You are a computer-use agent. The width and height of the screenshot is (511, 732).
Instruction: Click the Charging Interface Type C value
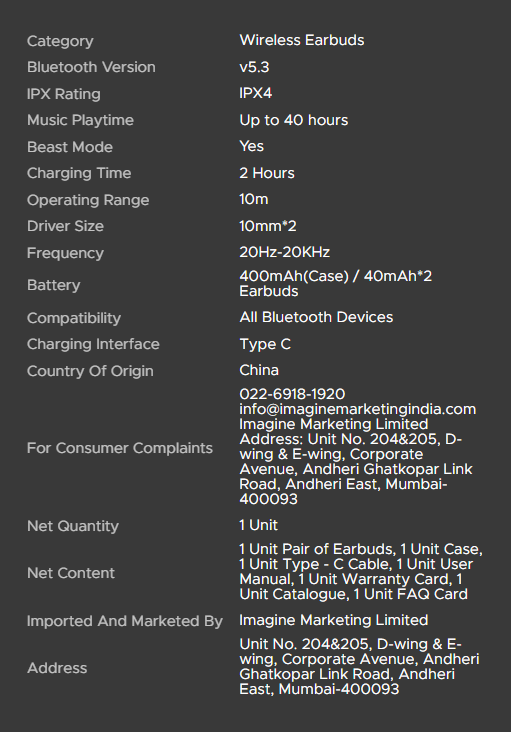click(x=265, y=345)
